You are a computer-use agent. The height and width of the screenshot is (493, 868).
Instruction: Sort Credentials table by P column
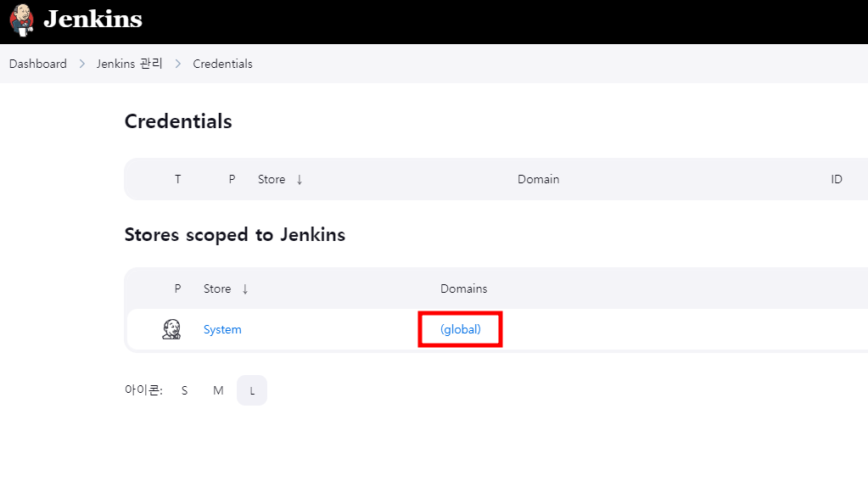[x=232, y=179]
